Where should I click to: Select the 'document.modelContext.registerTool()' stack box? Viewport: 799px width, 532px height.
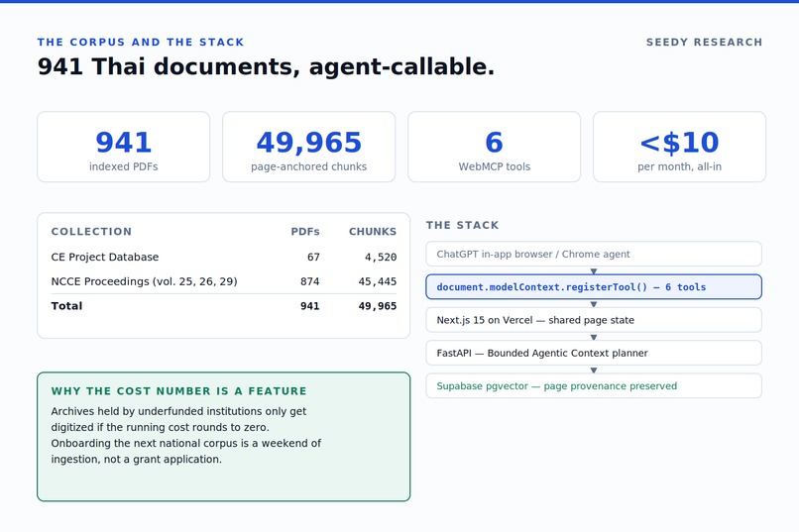pos(594,286)
